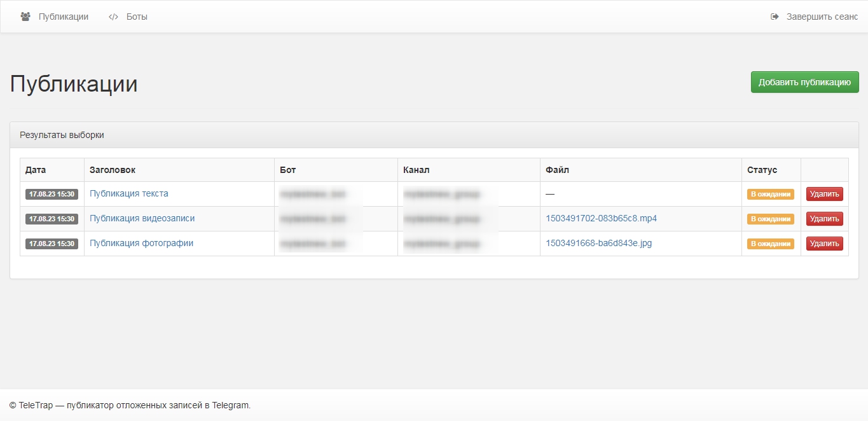Click the В ожидании badge for the video row
The height and width of the screenshot is (421, 868).
pos(770,219)
